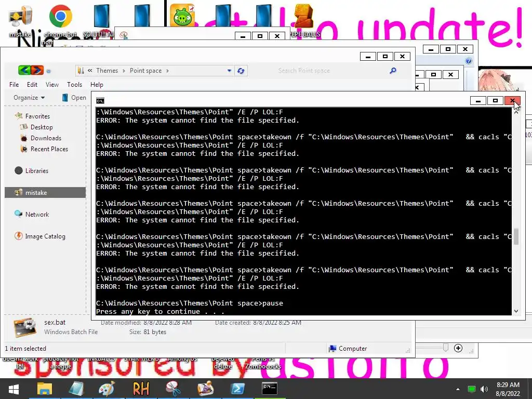Viewport: 532px width, 399px height.
Task: Focus the Search Point space field
Action: coord(332,71)
